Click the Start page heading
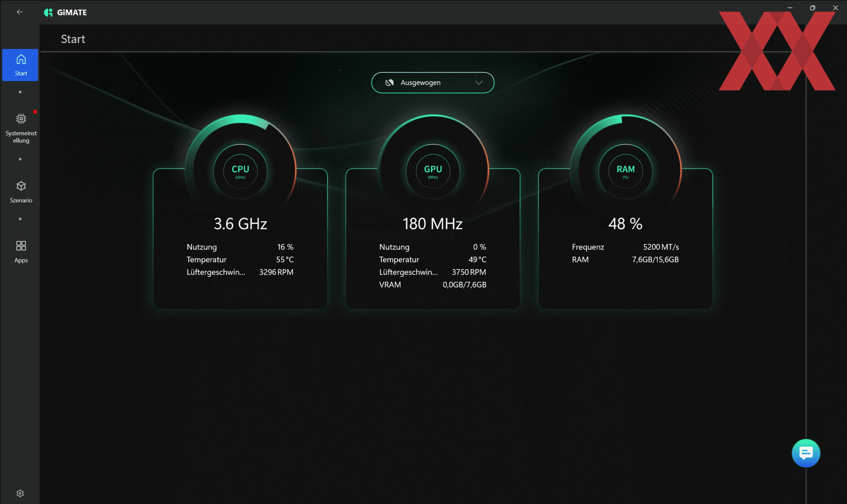847x504 pixels. (x=73, y=39)
